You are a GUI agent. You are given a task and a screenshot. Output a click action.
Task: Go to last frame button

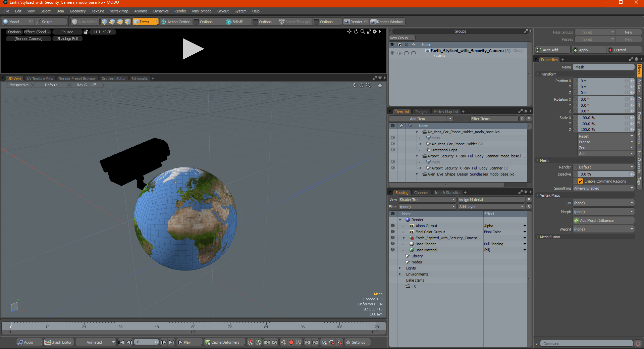tap(171, 342)
